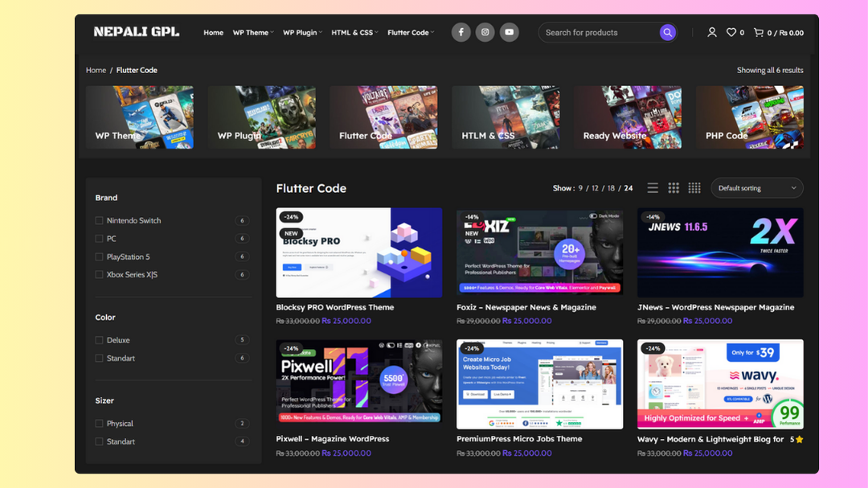Toggle PC brand filter checkbox
Image resolution: width=868 pixels, height=488 pixels.
(99, 239)
